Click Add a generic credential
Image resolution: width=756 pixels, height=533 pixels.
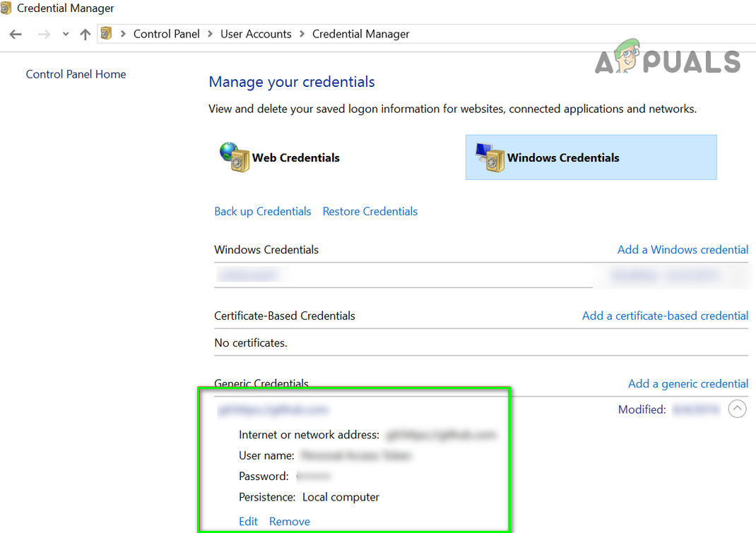(x=688, y=383)
